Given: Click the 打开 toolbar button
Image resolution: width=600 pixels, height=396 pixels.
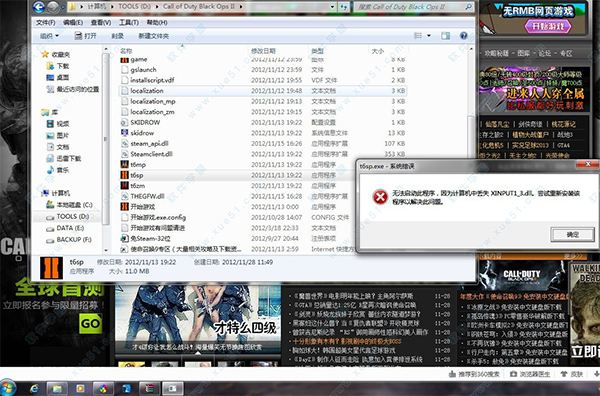Looking at the screenshot, I should click(x=85, y=36).
